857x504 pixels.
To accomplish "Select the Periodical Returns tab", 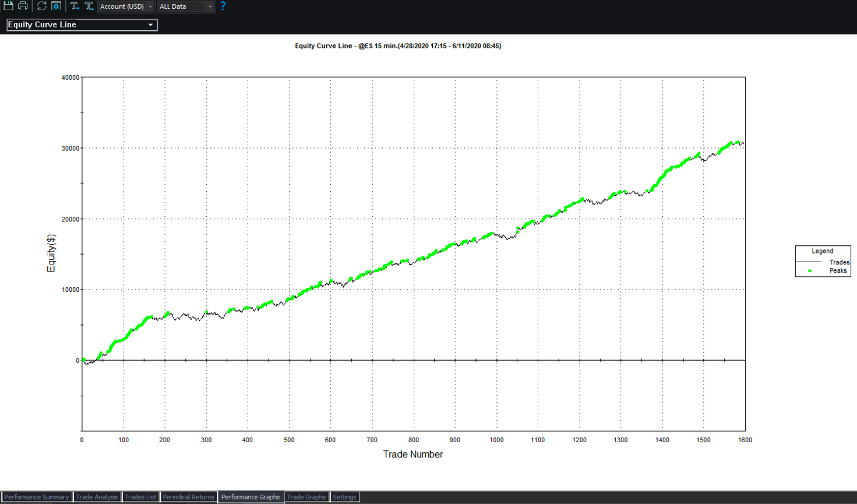I will pos(188,497).
